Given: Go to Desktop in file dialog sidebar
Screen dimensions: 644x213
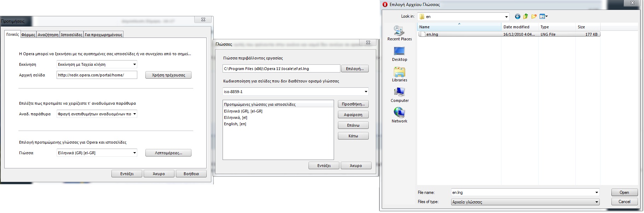Looking at the screenshot, I should pos(399,54).
